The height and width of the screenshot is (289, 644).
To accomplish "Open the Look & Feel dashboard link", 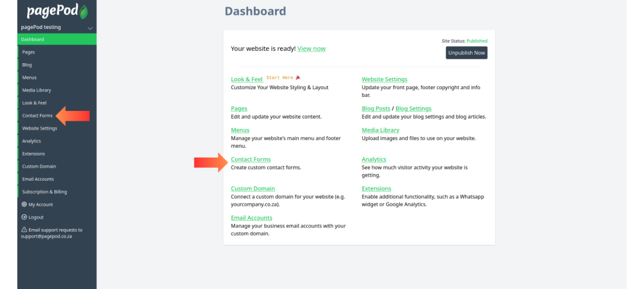I will (247, 79).
